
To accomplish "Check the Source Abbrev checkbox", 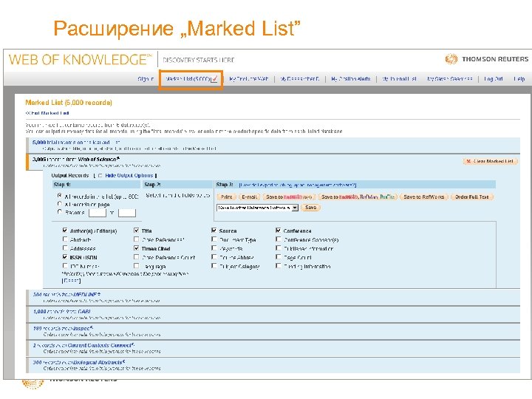I will 214,257.
